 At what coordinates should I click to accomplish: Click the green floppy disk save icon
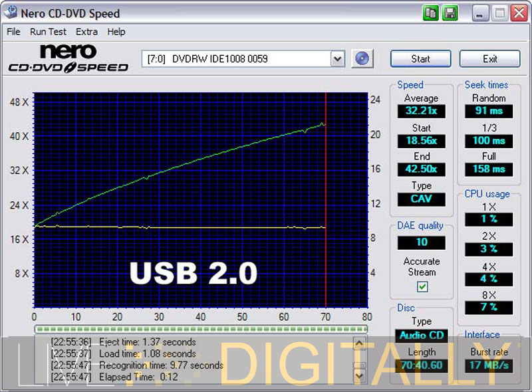(x=450, y=13)
